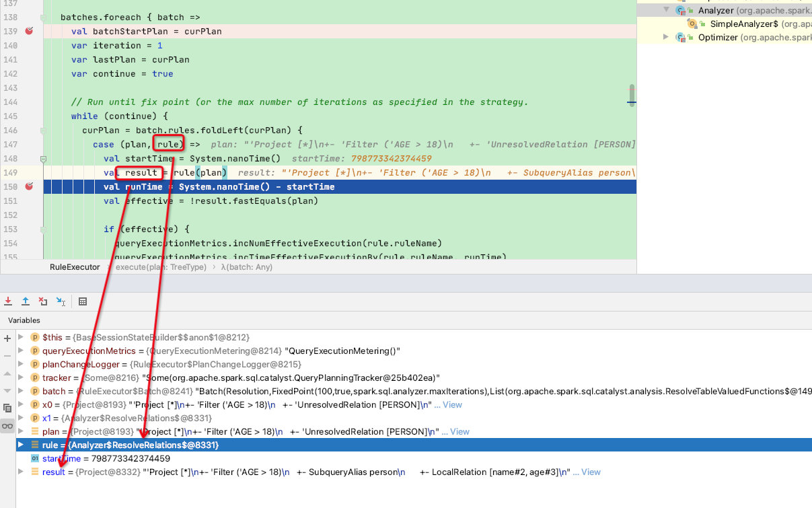Click the parameter icon beside batch
Screen dimensions: 812x508
(35, 391)
